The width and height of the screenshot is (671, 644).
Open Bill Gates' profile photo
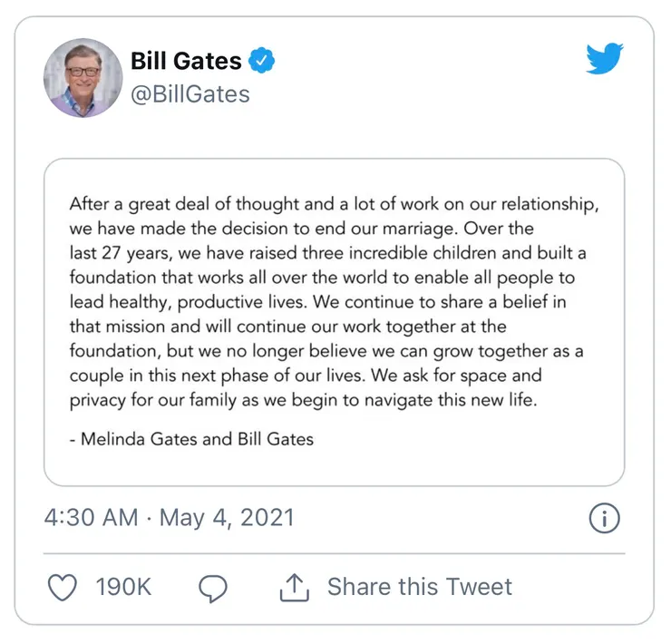click(x=83, y=77)
